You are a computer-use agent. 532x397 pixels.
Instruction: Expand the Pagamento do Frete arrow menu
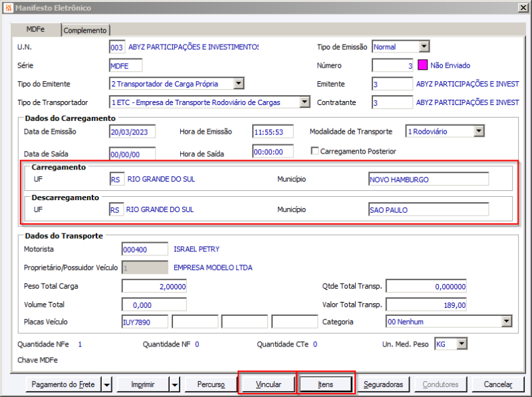(x=106, y=384)
